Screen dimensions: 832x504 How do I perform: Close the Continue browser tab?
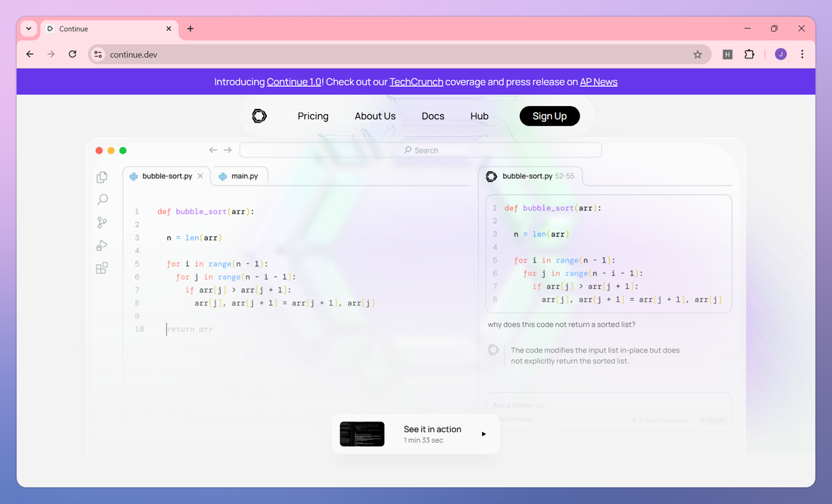168,28
